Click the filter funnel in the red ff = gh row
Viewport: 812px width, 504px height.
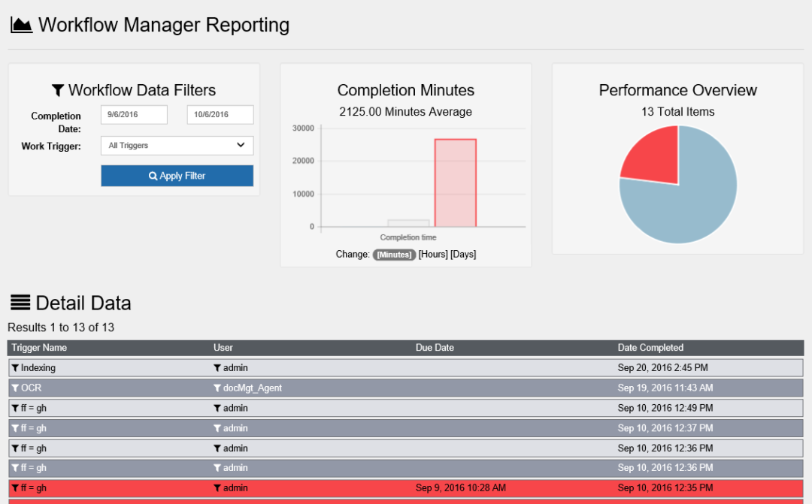click(14, 487)
